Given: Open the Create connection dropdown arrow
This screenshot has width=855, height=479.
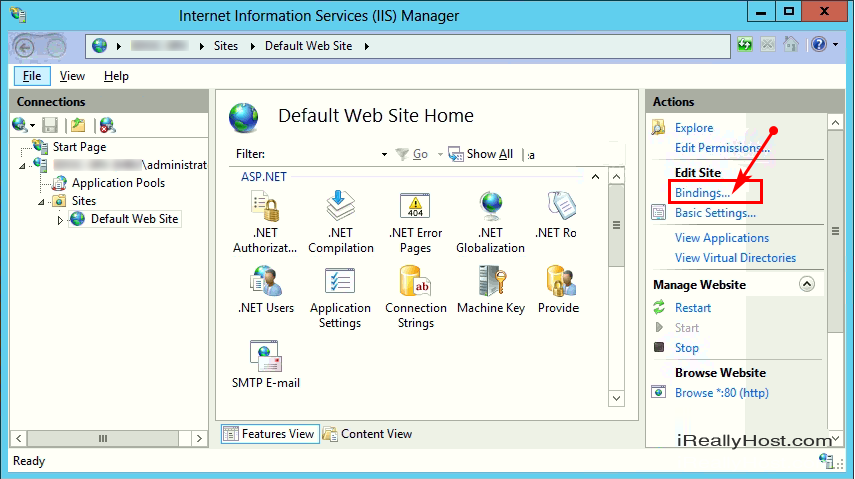Looking at the screenshot, I should click(x=32, y=126).
